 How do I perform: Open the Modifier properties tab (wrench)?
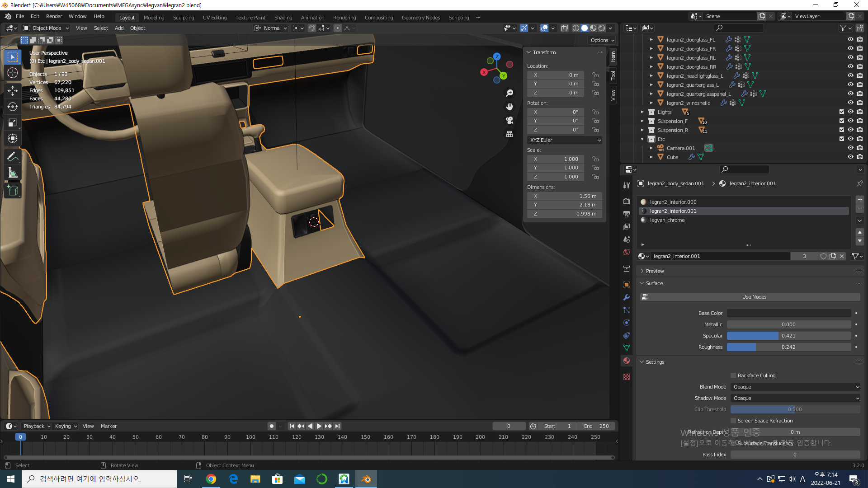pyautogui.click(x=627, y=297)
